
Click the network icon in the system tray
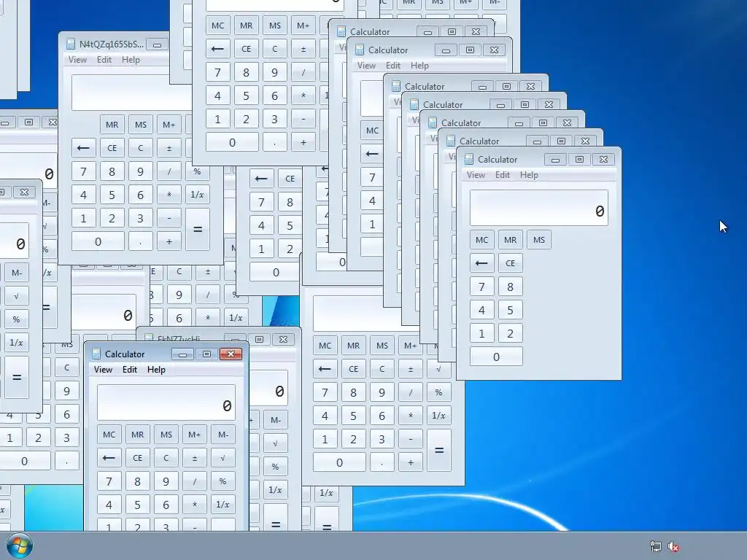pyautogui.click(x=656, y=547)
